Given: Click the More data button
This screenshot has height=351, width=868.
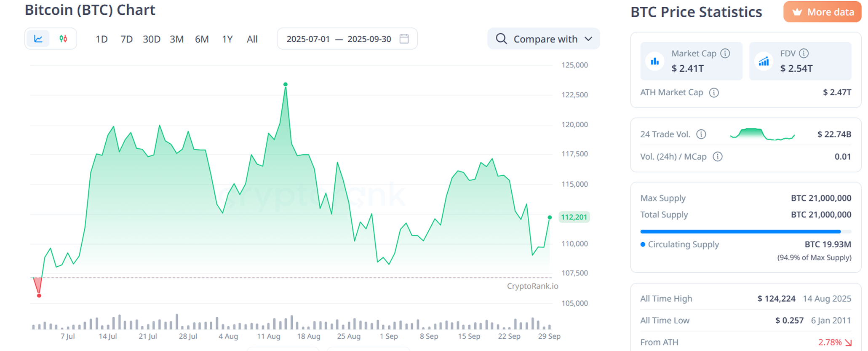Looking at the screenshot, I should click(x=822, y=12).
